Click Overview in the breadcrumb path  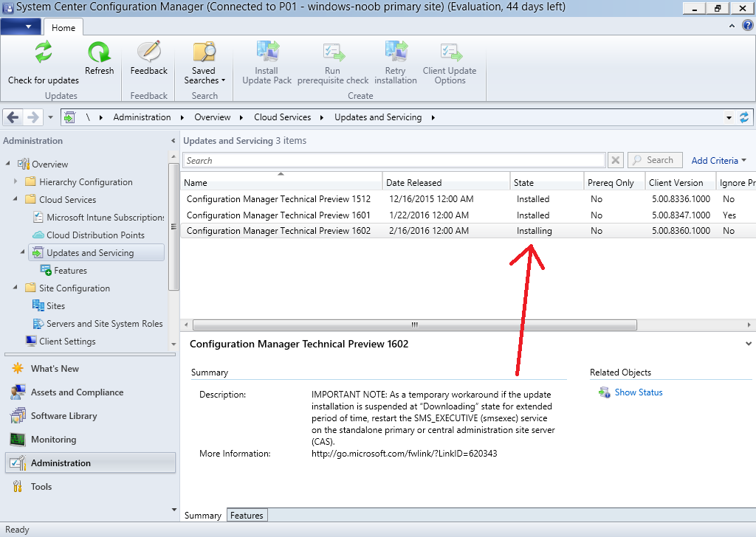(x=212, y=117)
